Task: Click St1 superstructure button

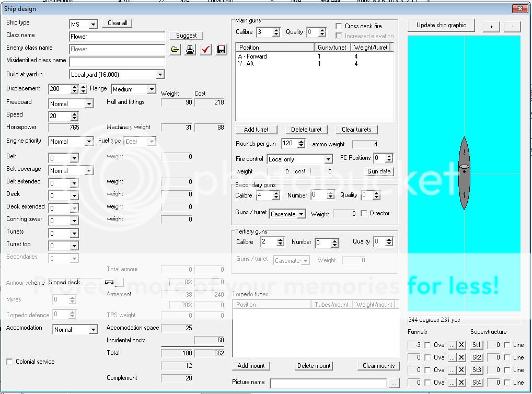Action: tap(477, 345)
